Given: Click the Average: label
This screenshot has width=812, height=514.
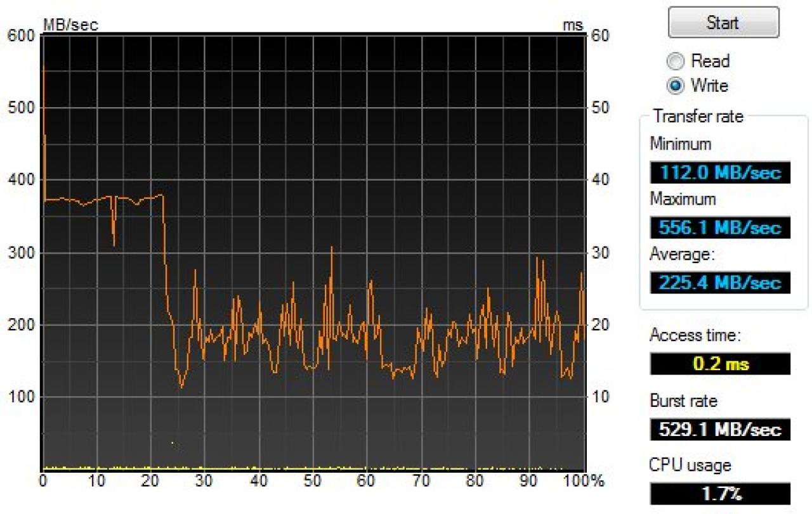Looking at the screenshot, I should coord(682,254).
